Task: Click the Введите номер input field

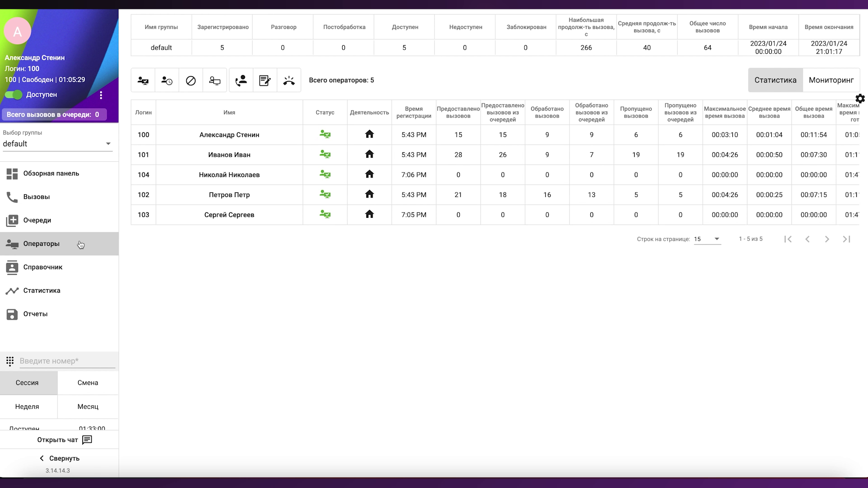Action: click(67, 361)
